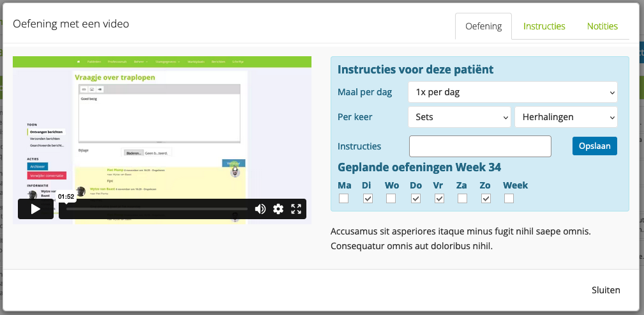Viewport: 644px width, 315px height.
Task: Open the '1x per dag' dropdown
Action: 513,92
